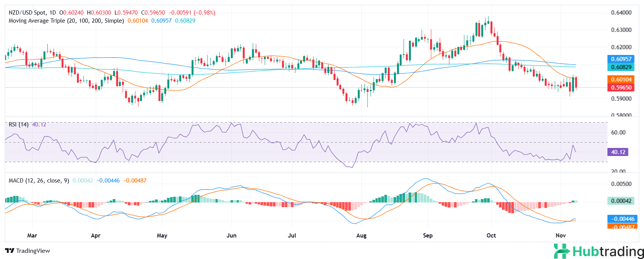Click the Nov label on time axis
Viewport: 644px width, 259px height.
point(561,236)
